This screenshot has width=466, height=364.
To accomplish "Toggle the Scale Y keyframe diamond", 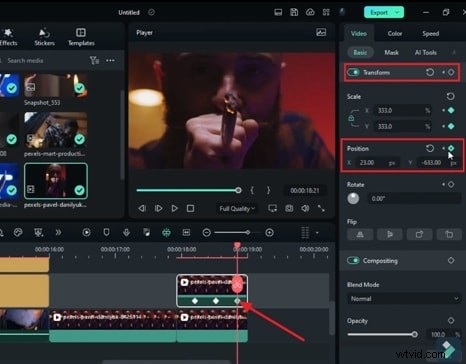I will (x=451, y=126).
